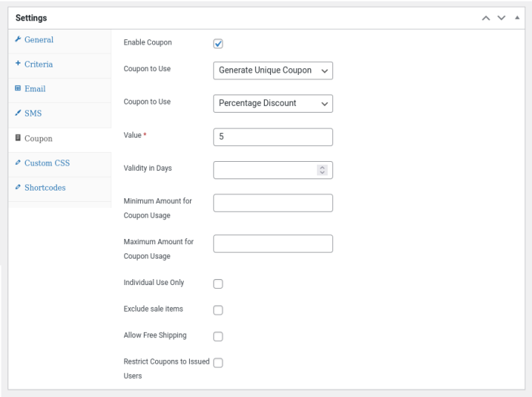
Task: Click the link icon beside Custom CSS
Action: pyautogui.click(x=18, y=163)
